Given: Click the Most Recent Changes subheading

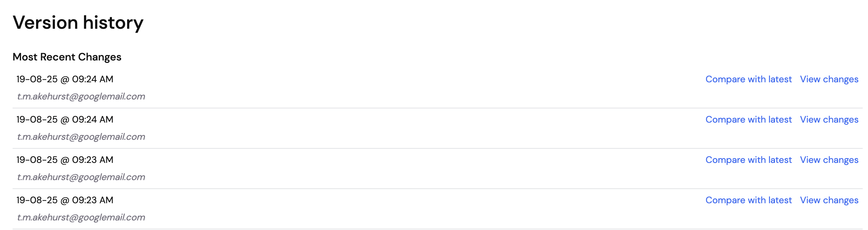Looking at the screenshot, I should pyautogui.click(x=67, y=57).
